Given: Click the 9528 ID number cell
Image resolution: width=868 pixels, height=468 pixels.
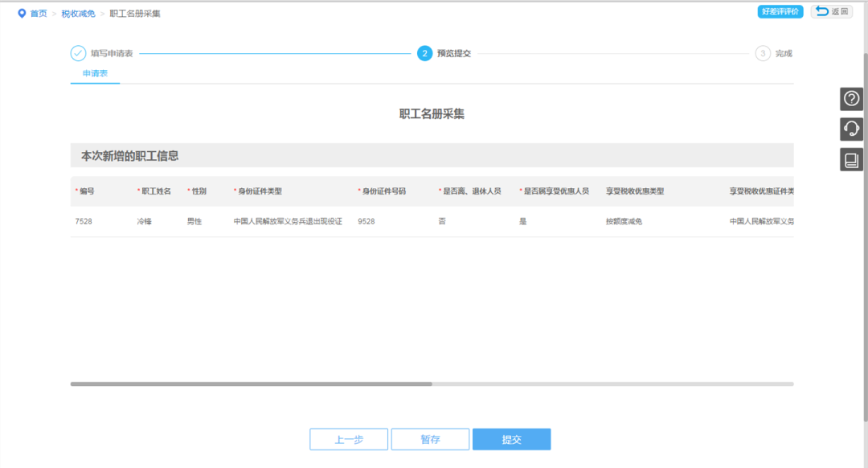Looking at the screenshot, I should (366, 221).
